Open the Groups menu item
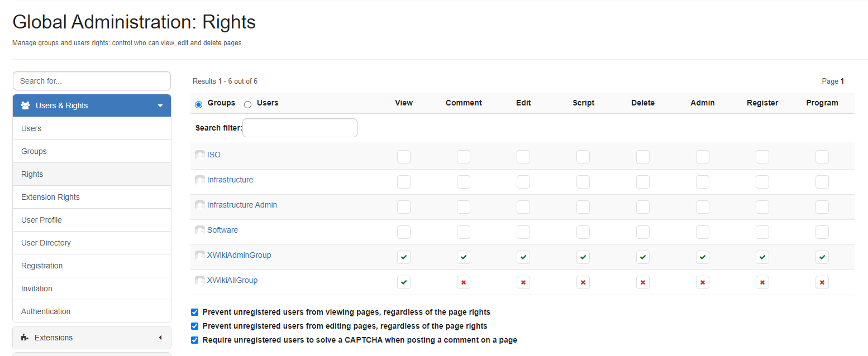The image size is (868, 356). [x=92, y=151]
